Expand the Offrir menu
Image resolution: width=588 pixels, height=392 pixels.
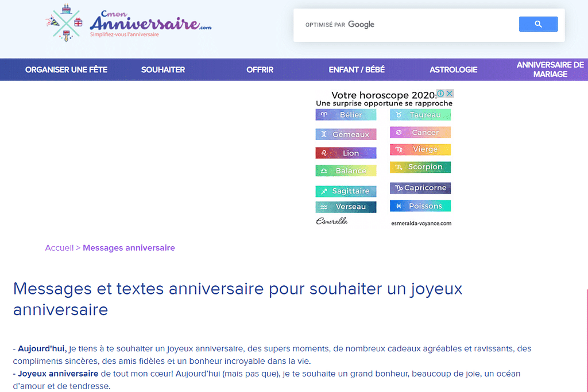click(x=260, y=69)
